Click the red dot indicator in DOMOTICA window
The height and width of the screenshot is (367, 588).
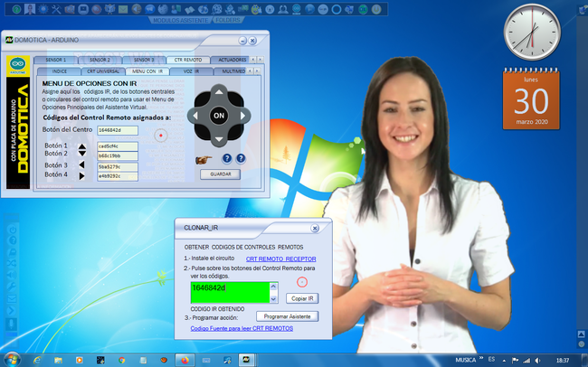tap(161, 136)
